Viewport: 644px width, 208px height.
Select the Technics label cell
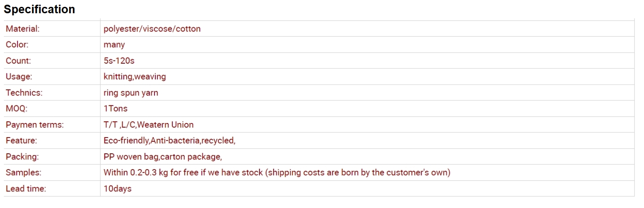pos(52,93)
